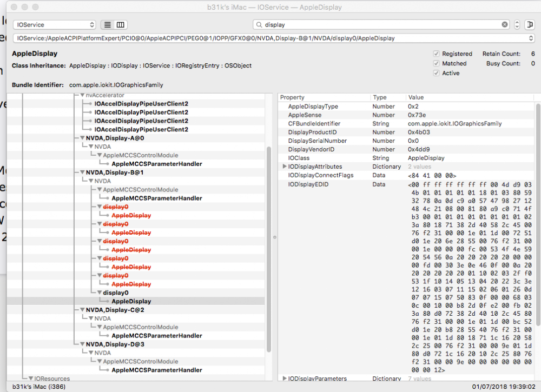Select AppleMCCSControlModule under Display-C@2
The image size is (541, 392).
click(141, 327)
